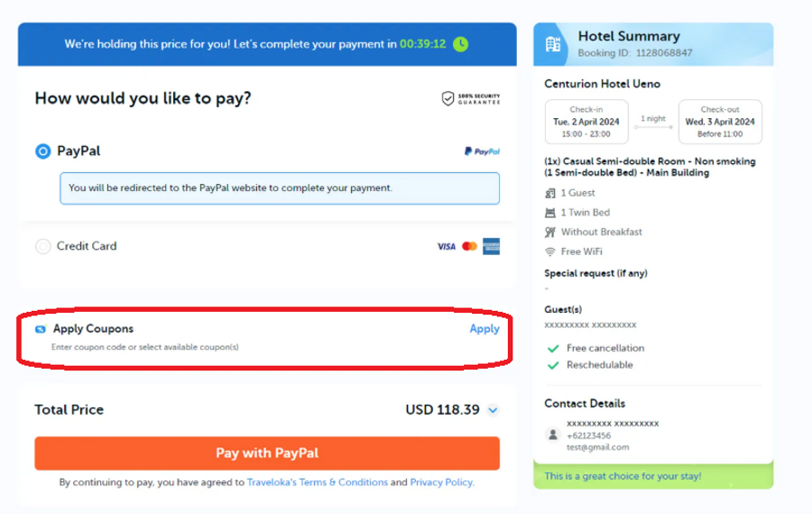Open Traveloka's Terms & Conditions link
The height and width of the screenshot is (521, 812).
(x=318, y=482)
